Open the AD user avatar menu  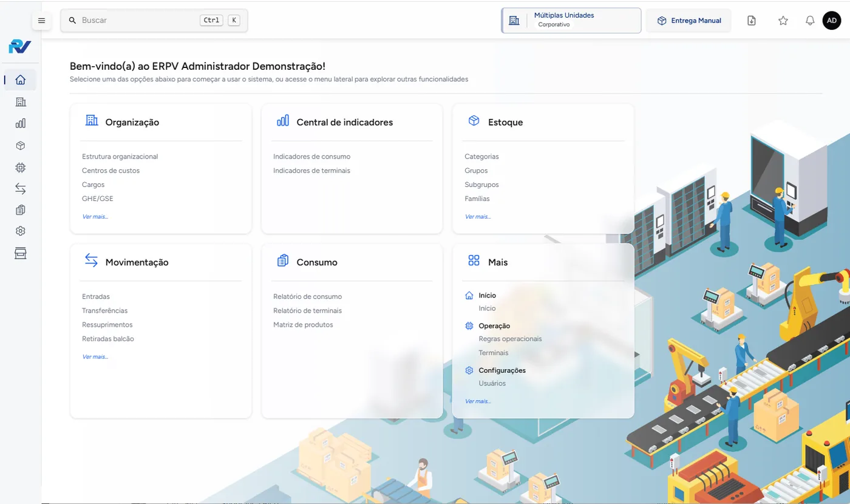(x=832, y=21)
